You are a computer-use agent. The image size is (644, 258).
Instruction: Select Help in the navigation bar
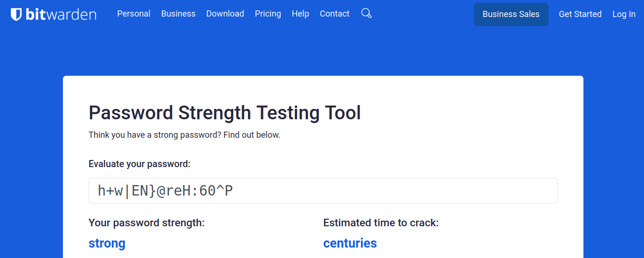click(300, 14)
